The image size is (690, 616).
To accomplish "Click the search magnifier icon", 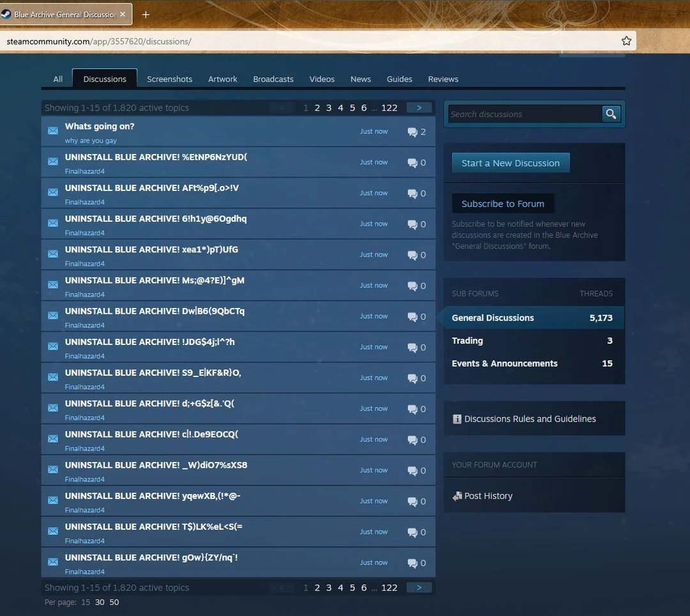I will 611,114.
